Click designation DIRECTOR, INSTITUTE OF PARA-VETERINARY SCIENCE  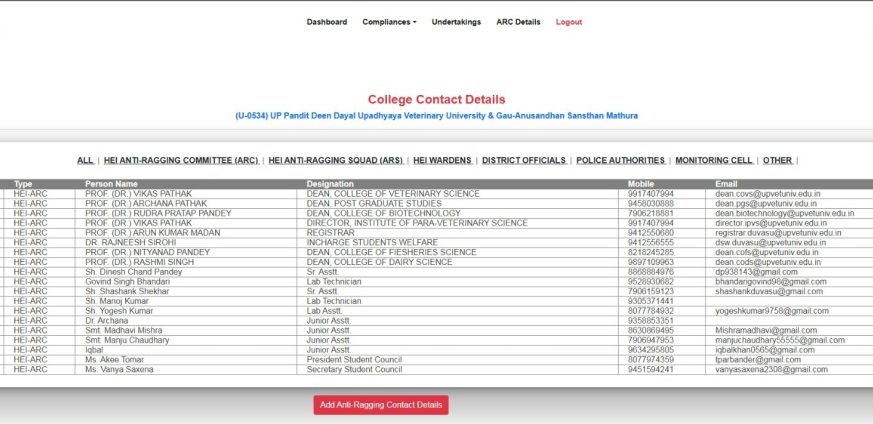pos(417,223)
